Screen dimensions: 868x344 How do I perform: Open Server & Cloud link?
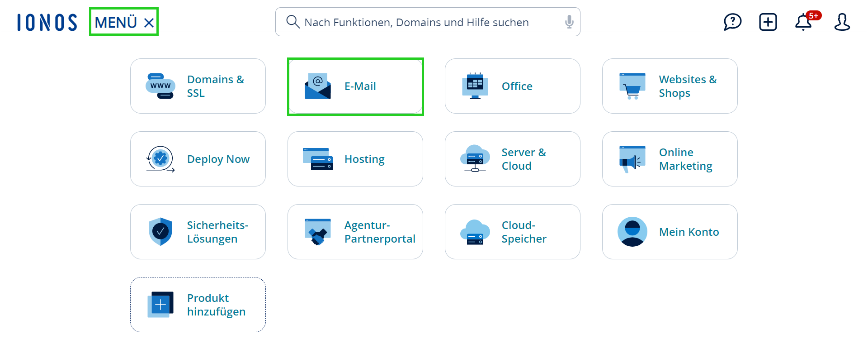pos(513,159)
